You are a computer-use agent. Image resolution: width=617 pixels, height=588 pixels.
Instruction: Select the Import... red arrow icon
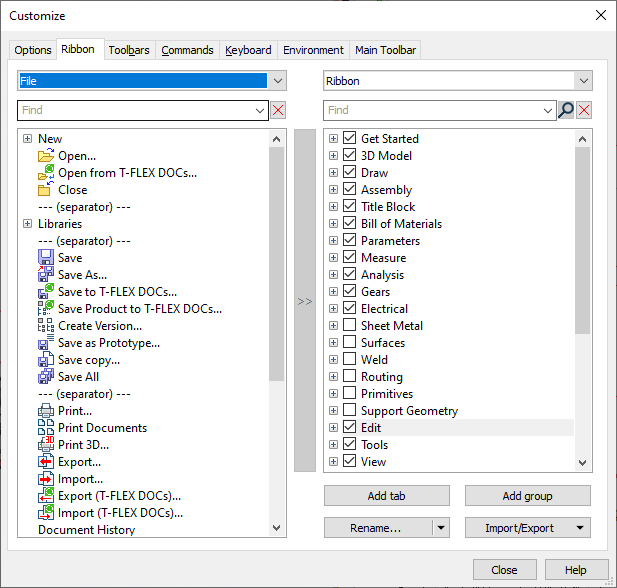(x=46, y=479)
